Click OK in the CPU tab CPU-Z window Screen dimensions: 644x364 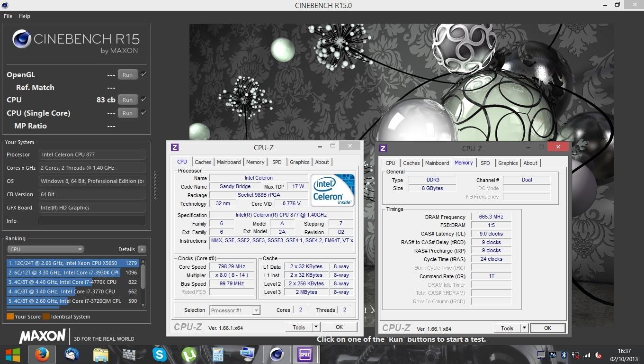tap(339, 327)
